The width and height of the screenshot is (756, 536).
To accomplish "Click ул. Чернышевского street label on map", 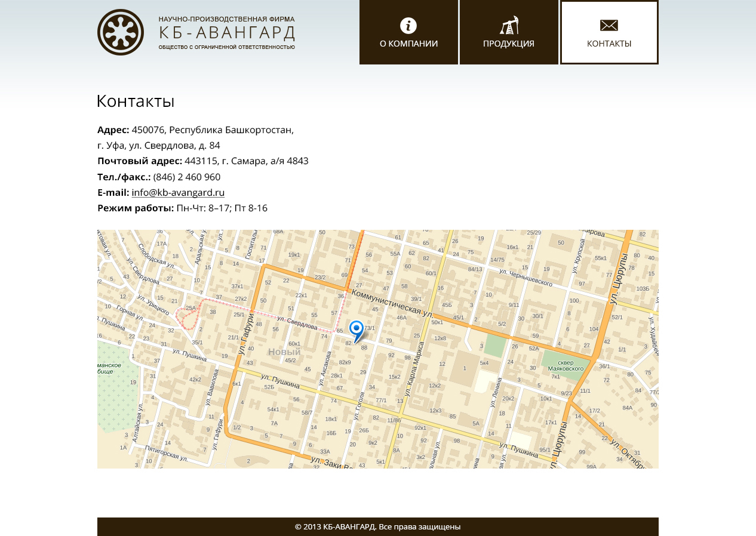I will click(x=525, y=278).
